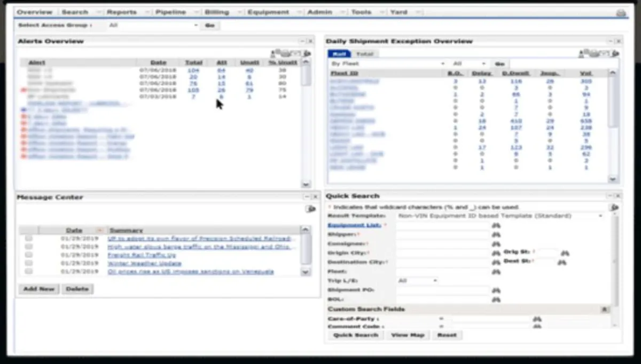The height and width of the screenshot is (364, 641).
Task: Open the Origin City binoculars lookup
Action: 496,253
